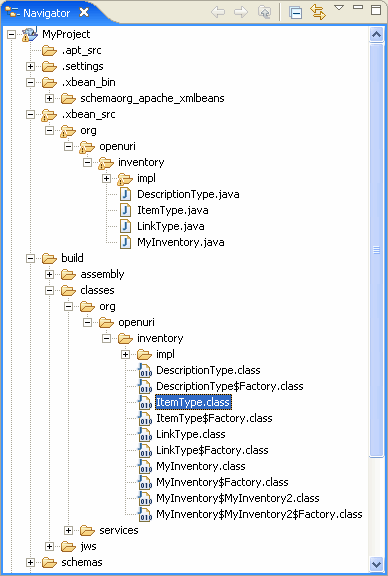
Task: Click the .apt_src folder icon
Action: [49, 51]
